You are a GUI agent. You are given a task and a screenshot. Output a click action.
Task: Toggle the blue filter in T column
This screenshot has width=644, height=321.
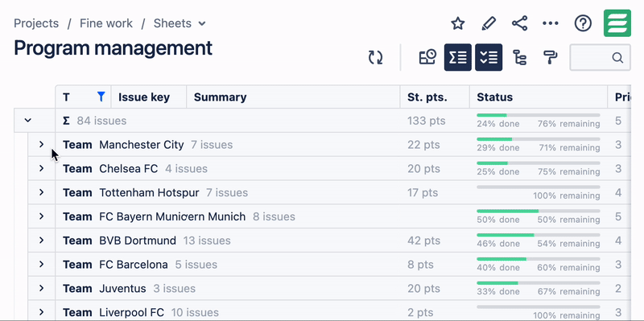(101, 97)
